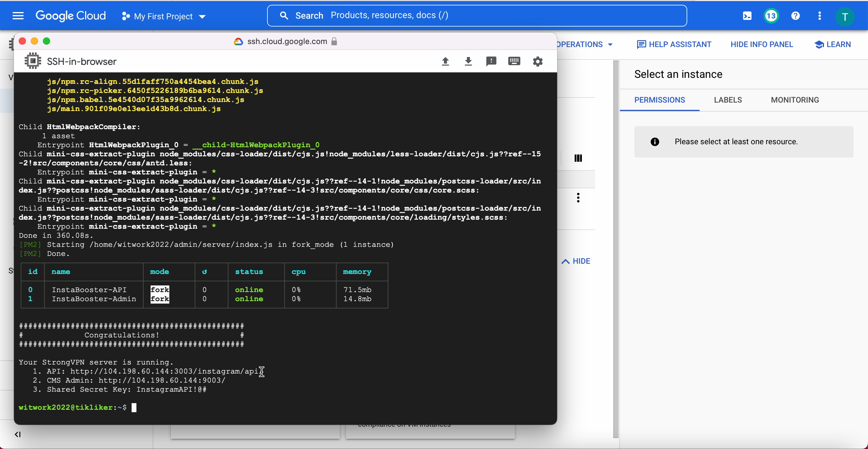This screenshot has height=449, width=868.
Task: Switch to the Labels tab
Action: (x=727, y=100)
